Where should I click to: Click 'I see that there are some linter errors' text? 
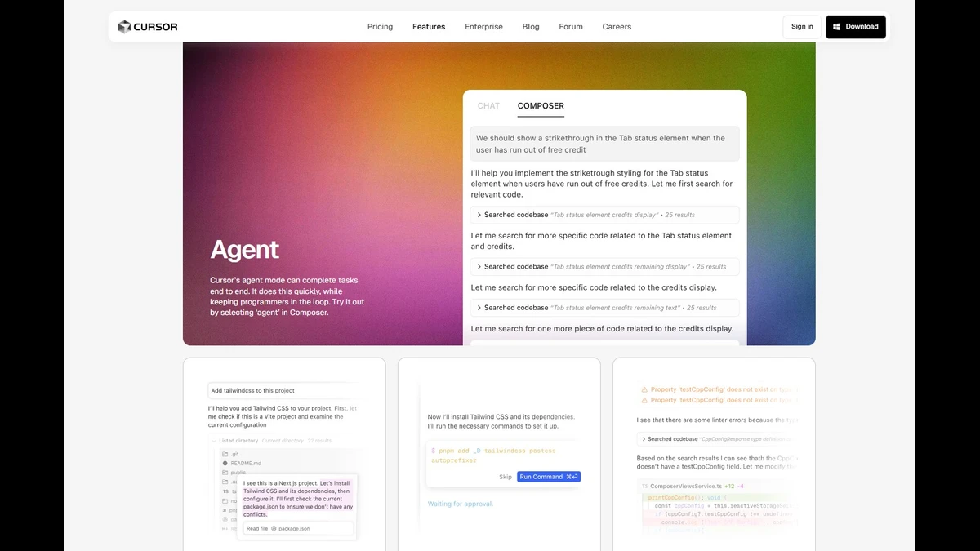pos(717,420)
